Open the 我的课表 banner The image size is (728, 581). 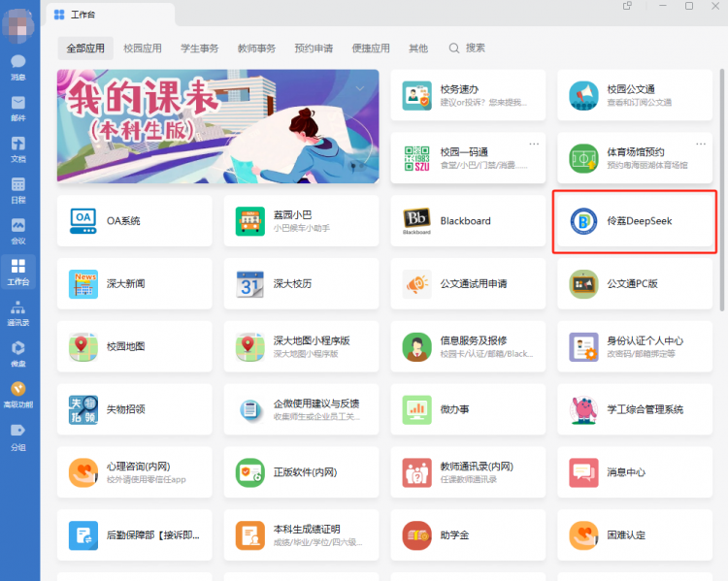[x=217, y=126]
